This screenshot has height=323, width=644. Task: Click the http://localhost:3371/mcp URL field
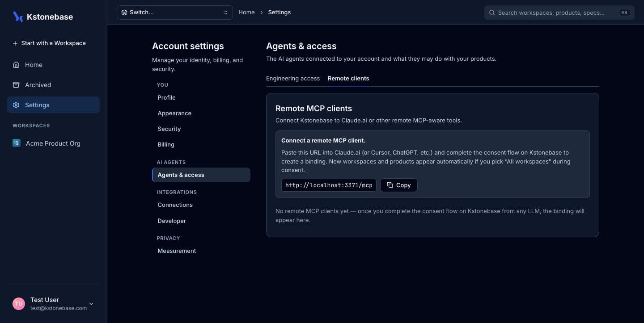[329, 185]
